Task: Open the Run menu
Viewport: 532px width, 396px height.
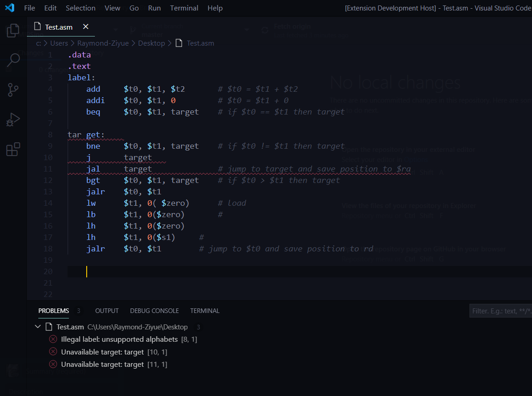Action: click(x=154, y=8)
